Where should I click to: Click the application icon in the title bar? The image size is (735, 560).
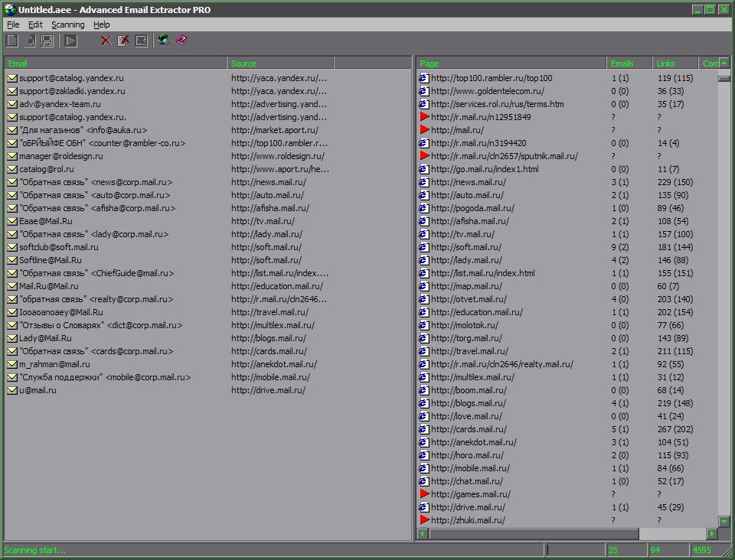click(x=10, y=9)
